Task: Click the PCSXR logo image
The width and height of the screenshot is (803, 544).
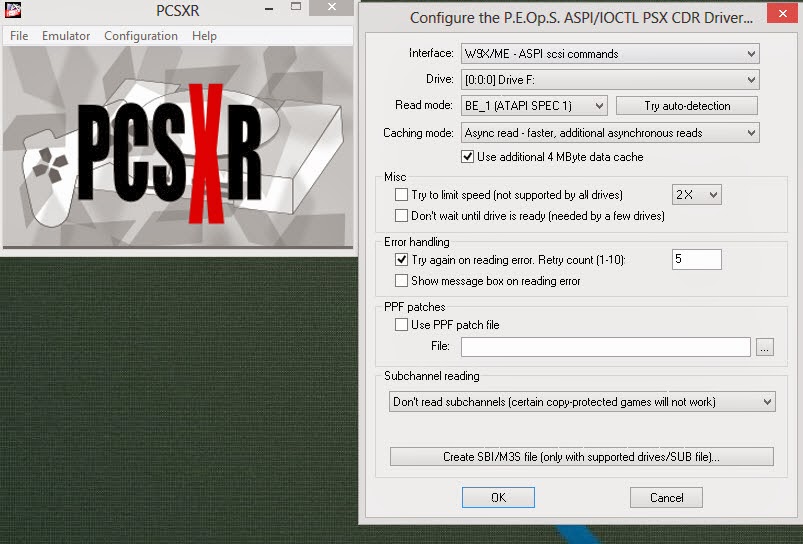Action: tap(178, 147)
